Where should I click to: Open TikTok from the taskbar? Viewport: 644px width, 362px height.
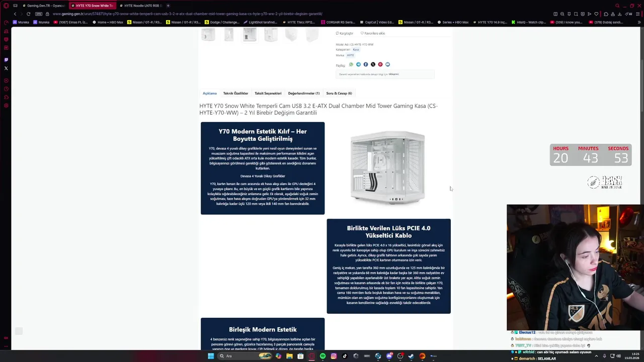[345, 356]
